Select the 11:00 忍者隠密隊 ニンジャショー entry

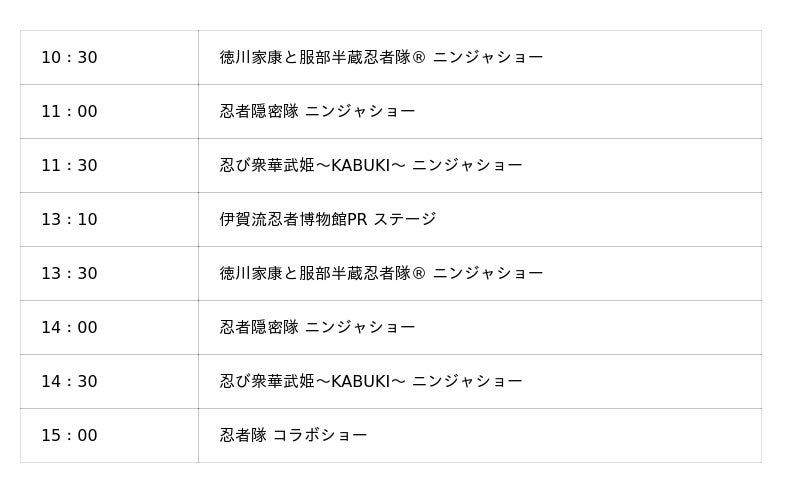(317, 112)
